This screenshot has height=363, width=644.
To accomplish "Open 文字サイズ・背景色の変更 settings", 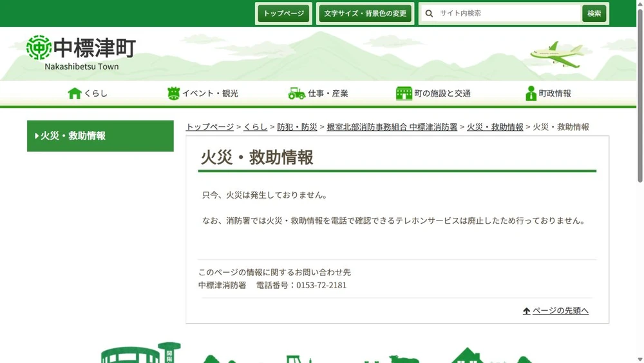I will click(x=365, y=14).
